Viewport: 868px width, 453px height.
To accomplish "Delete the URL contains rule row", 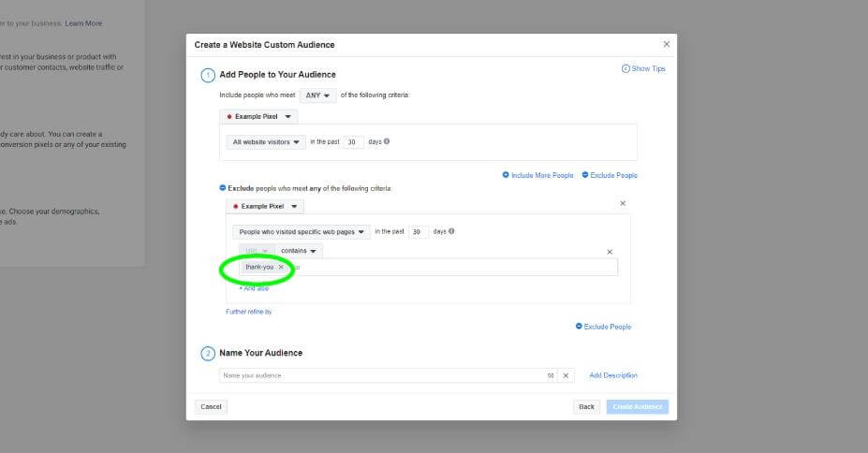I will click(610, 252).
